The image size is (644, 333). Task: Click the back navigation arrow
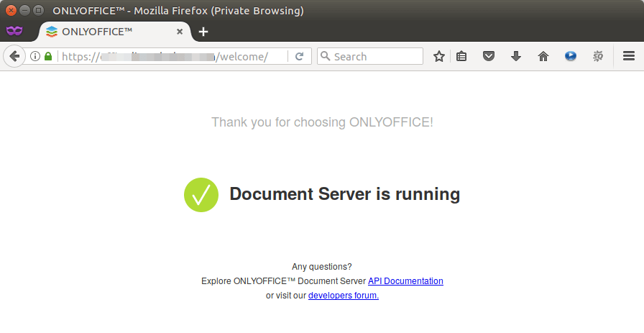[x=14, y=56]
